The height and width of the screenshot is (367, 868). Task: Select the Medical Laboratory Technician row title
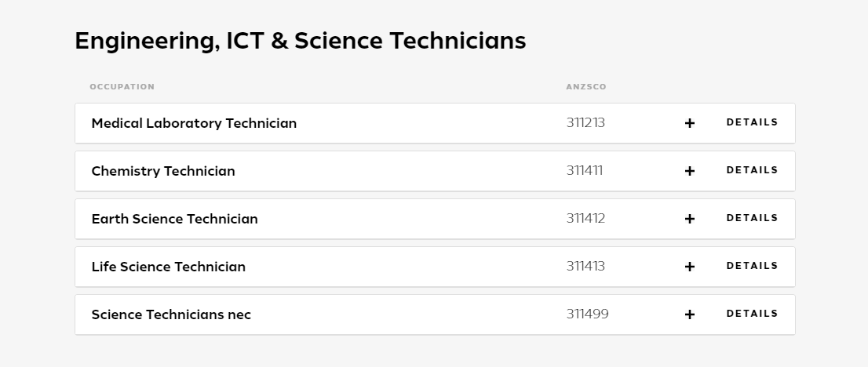pos(194,123)
